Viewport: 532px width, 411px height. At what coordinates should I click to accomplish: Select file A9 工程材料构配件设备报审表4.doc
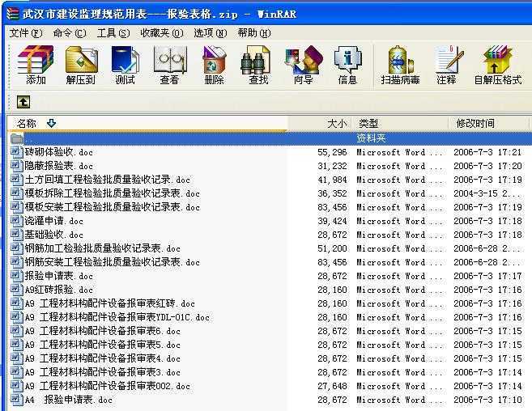103,358
